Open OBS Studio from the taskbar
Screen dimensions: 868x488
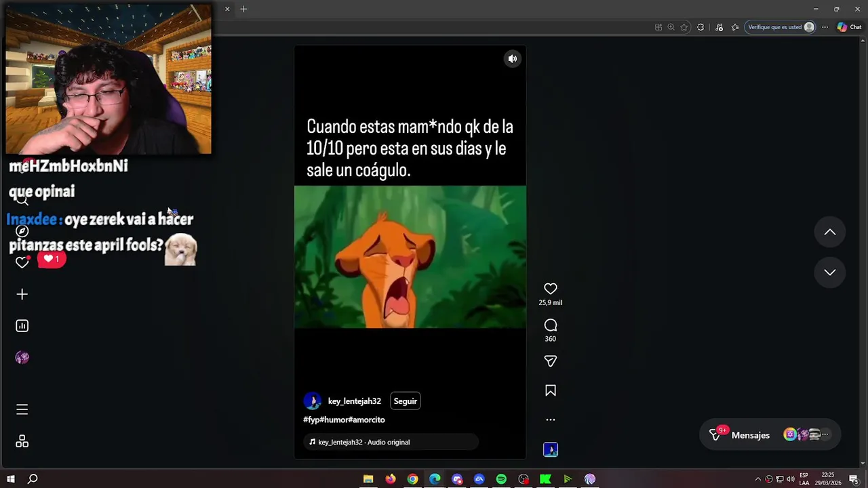click(524, 479)
